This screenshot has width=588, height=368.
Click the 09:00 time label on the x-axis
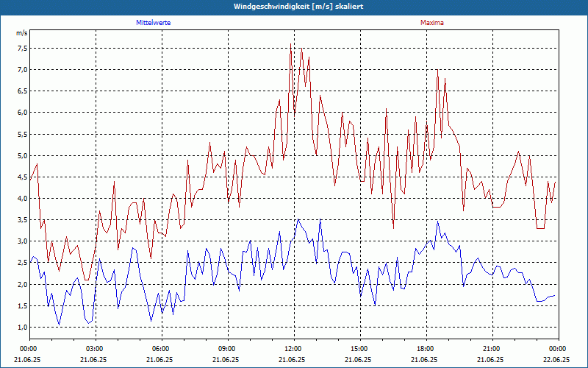click(x=228, y=349)
